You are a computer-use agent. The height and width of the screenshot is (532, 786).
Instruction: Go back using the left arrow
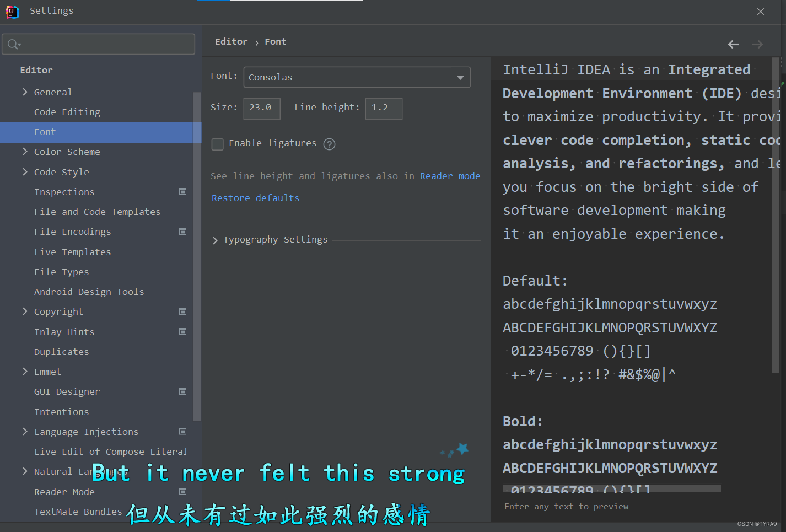pos(733,44)
